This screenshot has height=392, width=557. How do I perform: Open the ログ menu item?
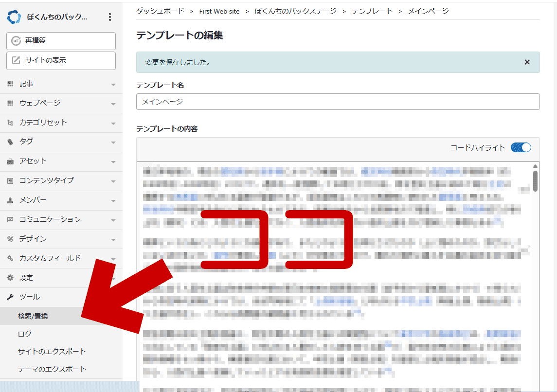coord(25,334)
